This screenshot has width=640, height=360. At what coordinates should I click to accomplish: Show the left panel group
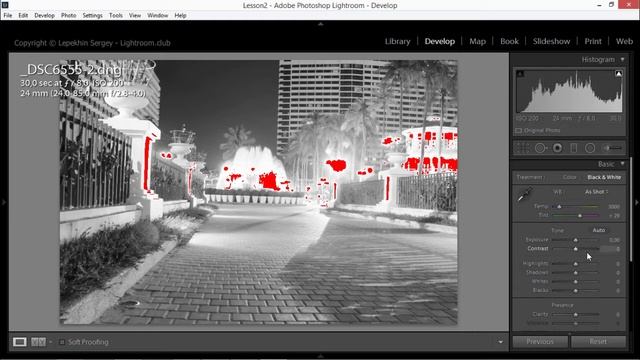(x=4, y=202)
